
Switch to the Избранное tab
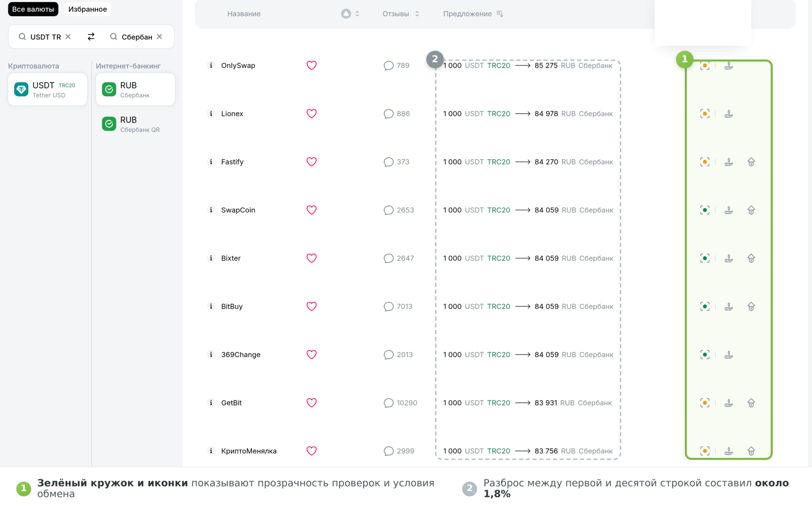pyautogui.click(x=88, y=9)
